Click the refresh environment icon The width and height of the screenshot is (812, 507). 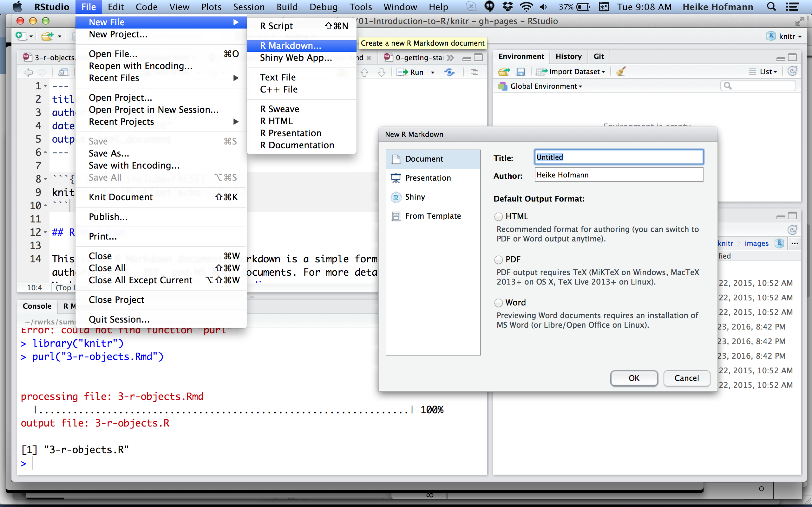(x=792, y=71)
